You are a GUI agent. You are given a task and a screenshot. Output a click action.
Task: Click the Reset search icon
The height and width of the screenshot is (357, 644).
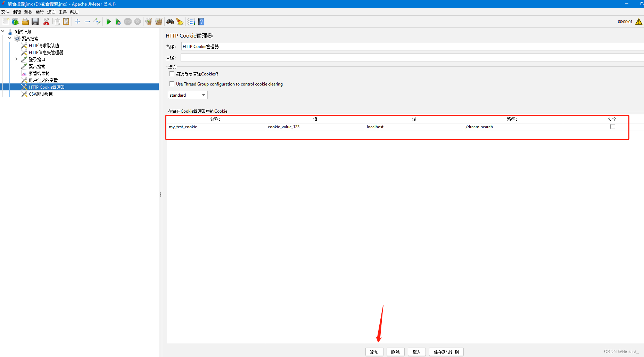[x=180, y=22]
